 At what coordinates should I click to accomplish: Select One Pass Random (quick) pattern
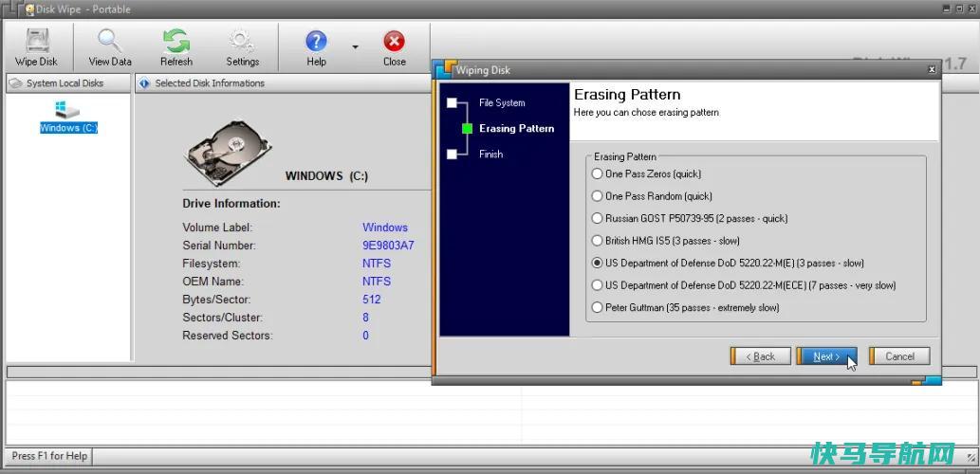pyautogui.click(x=652, y=196)
